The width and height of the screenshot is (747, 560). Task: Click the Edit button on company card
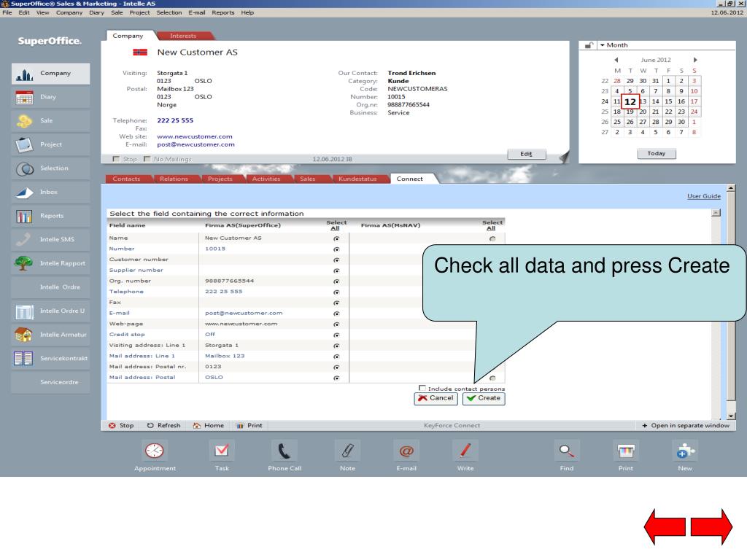pyautogui.click(x=527, y=155)
